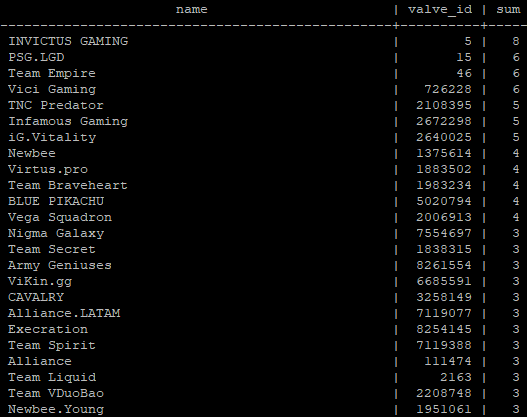Click the ViKin.gg entry

pyautogui.click(x=40, y=281)
